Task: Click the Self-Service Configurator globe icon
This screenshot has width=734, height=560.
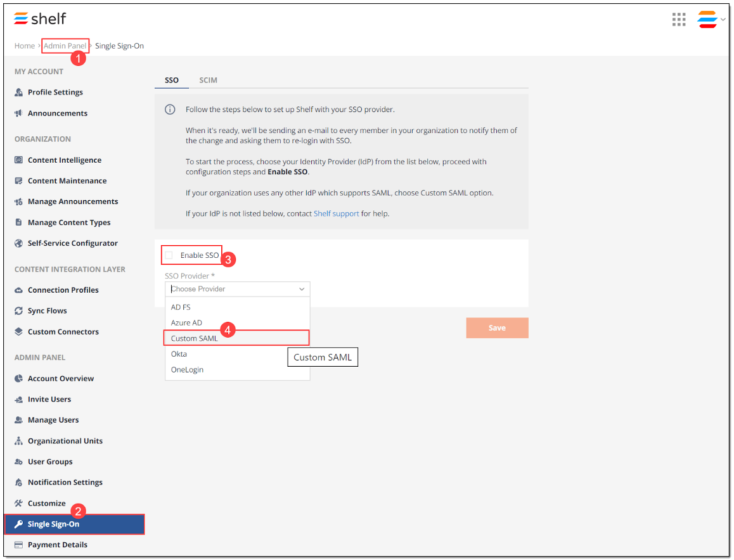Action: [x=19, y=243]
